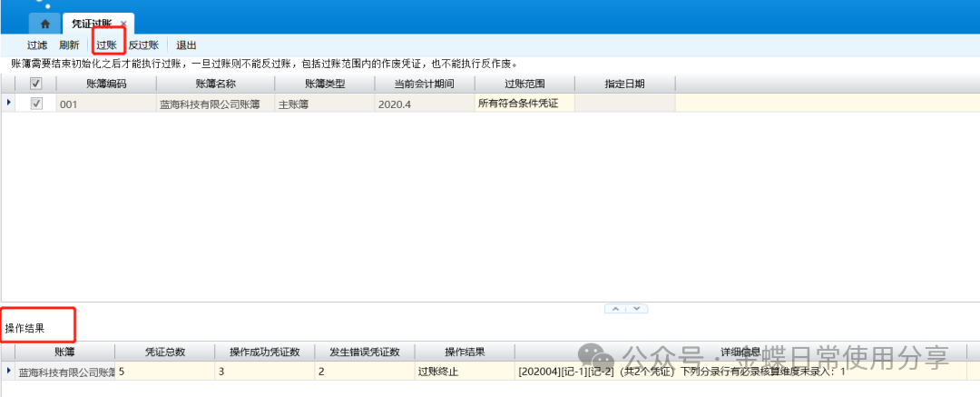The image size is (980, 397).
Task: Open the 过账范围 dropdown showing 所有符合条件凭证
Action: point(524,103)
